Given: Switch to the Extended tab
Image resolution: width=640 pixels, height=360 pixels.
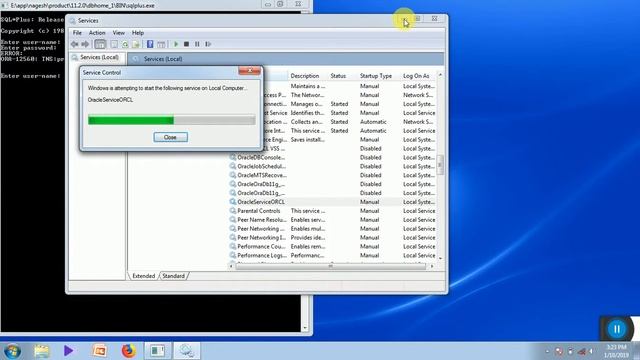Looking at the screenshot, I should tap(144, 276).
